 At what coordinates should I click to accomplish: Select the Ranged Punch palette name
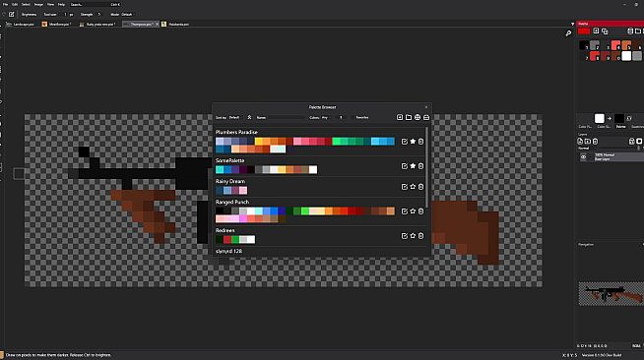tap(232, 202)
